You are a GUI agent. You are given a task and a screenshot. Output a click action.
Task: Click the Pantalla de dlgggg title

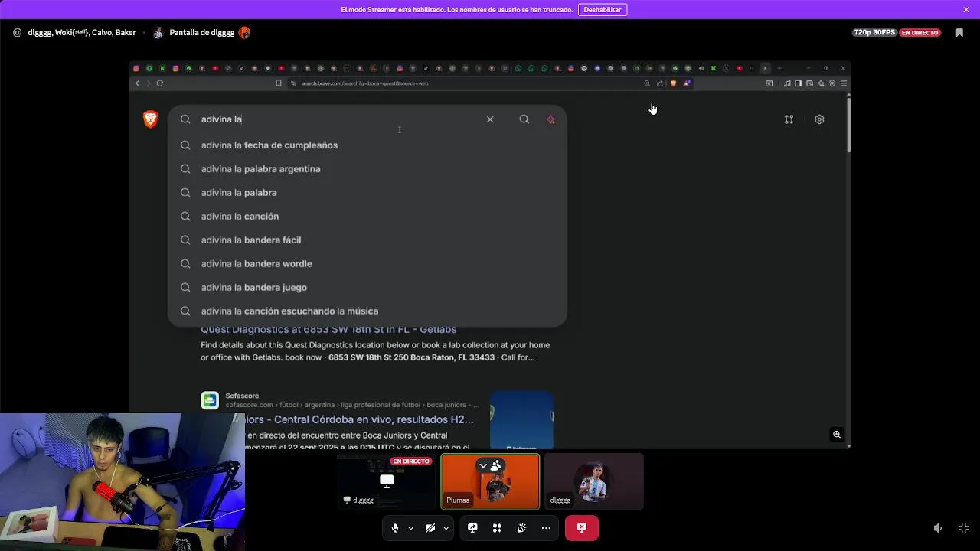[x=201, y=33]
